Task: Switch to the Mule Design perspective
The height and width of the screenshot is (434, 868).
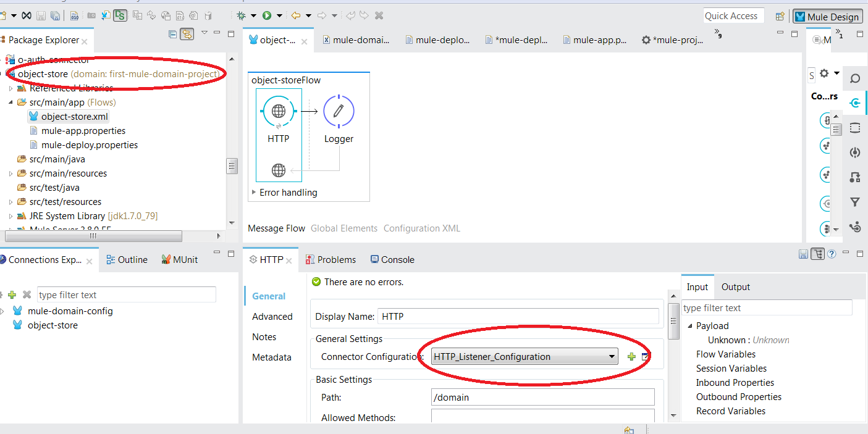Action: 827,17
